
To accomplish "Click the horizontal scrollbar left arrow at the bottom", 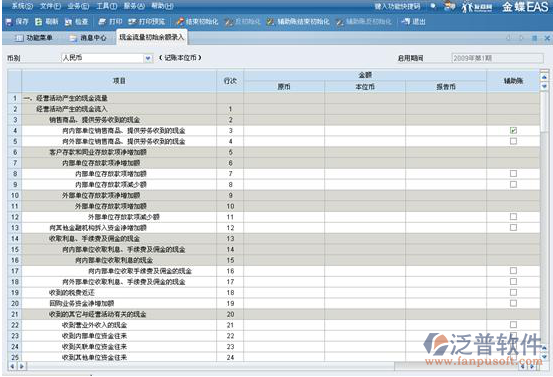I will [x=12, y=366].
